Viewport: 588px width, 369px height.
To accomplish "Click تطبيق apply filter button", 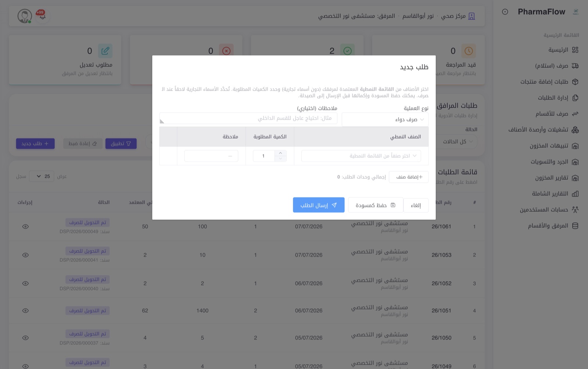I will coord(121,143).
